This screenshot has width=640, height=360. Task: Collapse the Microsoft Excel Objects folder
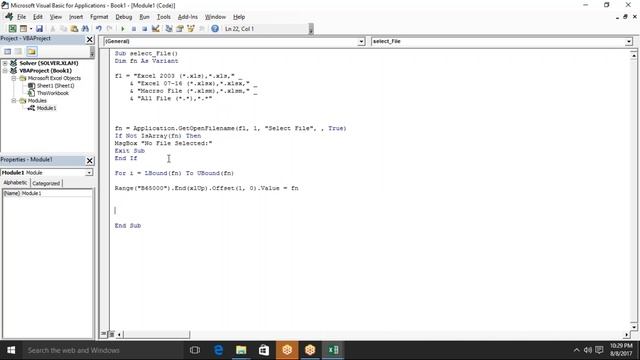(13, 78)
